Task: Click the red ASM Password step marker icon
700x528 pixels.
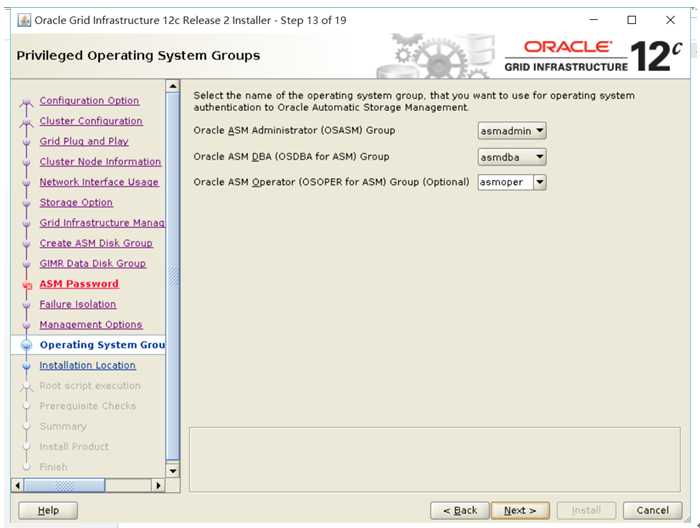Action: coord(27,285)
